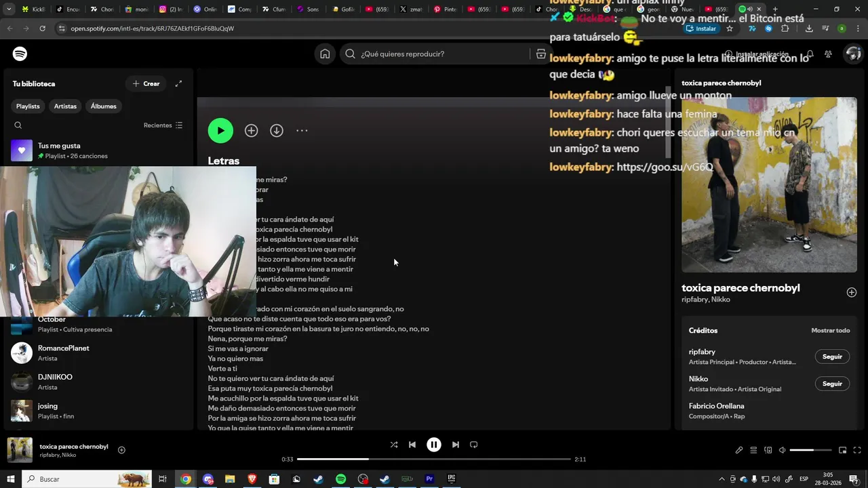Image resolution: width=868 pixels, height=488 pixels.
Task: Add toxica parece chernobyl to library in right panel
Action: (852, 293)
